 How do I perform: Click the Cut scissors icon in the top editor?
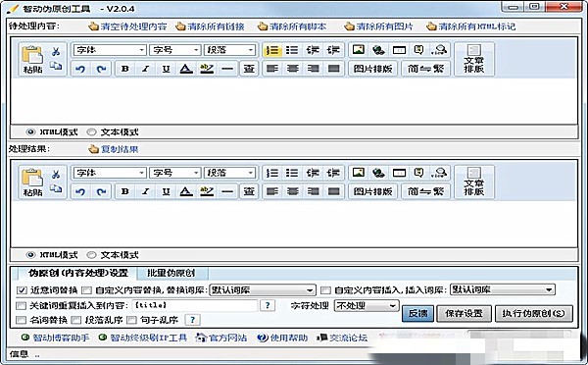[56, 51]
